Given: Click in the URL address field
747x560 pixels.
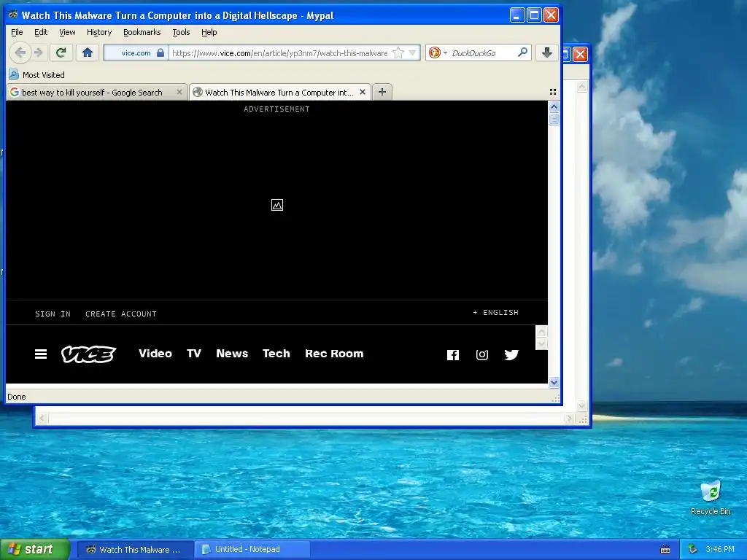Looking at the screenshot, I should 280,52.
